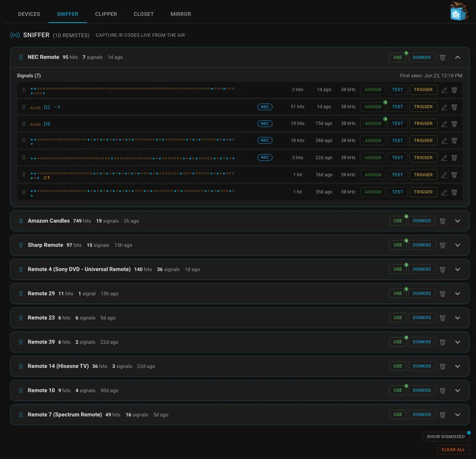Image resolution: width=476 pixels, height=459 pixels.
Task: Grab the Amazon Candles drag handle
Action: [x=21, y=221]
